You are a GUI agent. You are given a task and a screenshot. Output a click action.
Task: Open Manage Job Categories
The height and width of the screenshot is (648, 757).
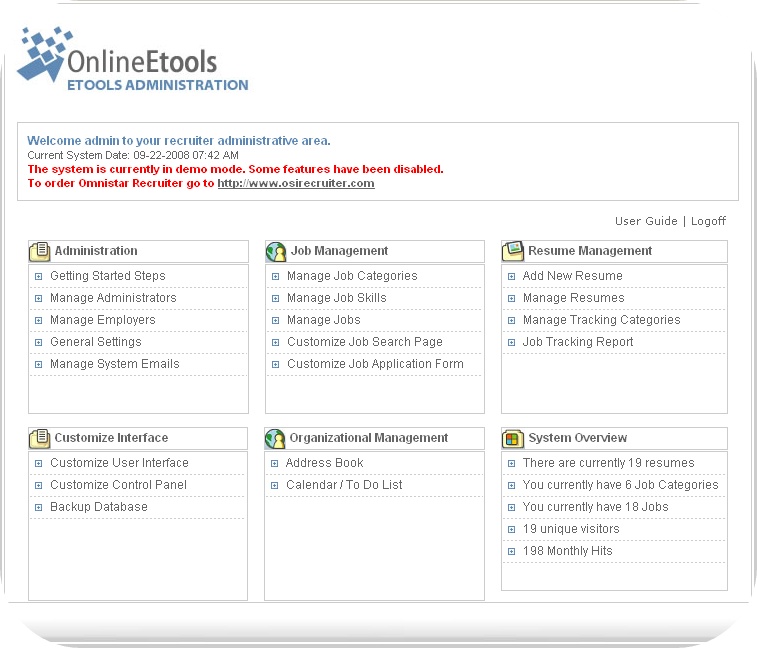click(x=352, y=276)
